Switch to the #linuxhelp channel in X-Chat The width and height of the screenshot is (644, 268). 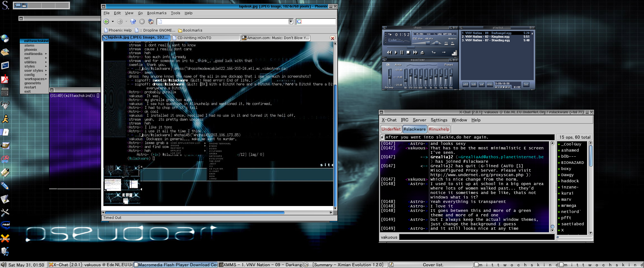tap(439, 129)
